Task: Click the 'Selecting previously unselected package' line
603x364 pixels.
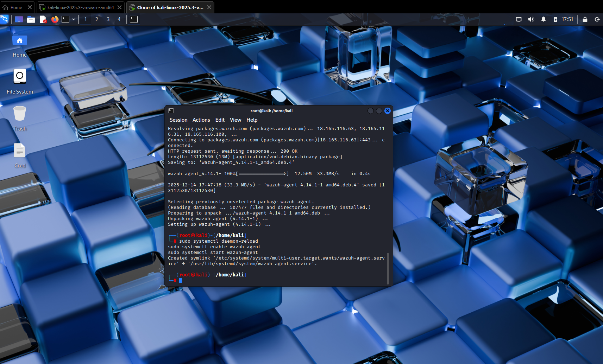Action: 241,202
